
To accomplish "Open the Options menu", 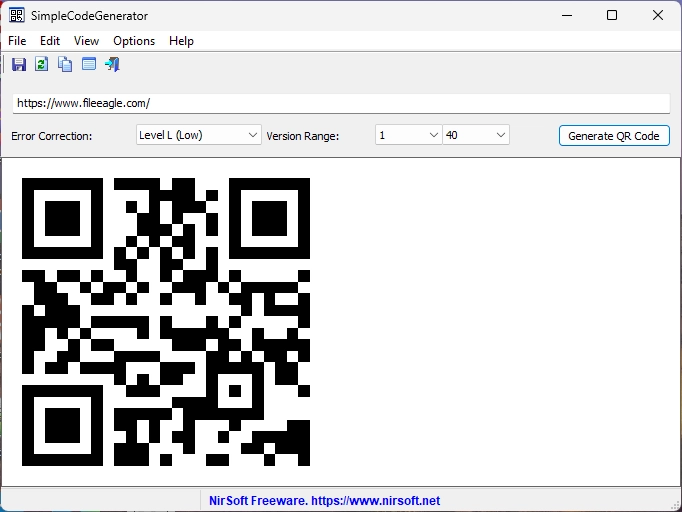I will pyautogui.click(x=134, y=41).
